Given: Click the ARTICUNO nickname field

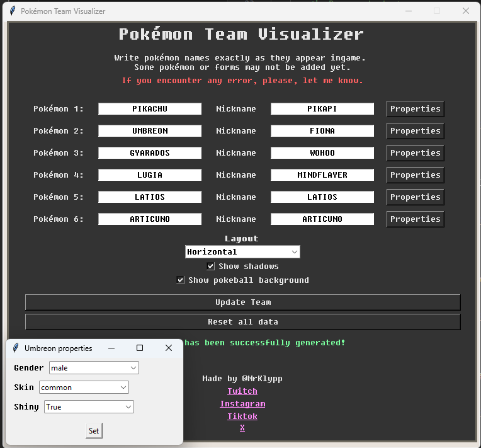Looking at the screenshot, I should pyautogui.click(x=322, y=219).
